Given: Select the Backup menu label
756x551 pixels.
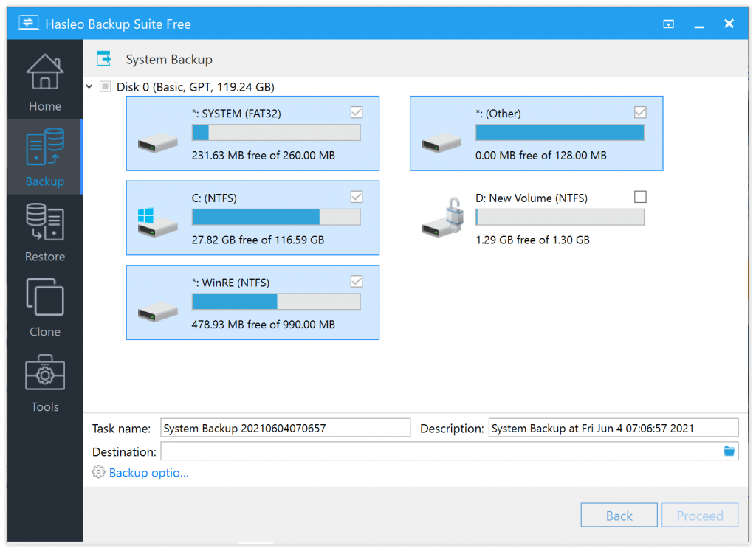Looking at the screenshot, I should point(45,181).
